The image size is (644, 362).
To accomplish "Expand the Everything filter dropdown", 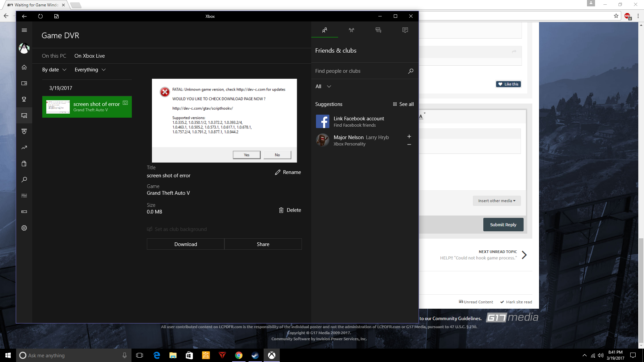I will [90, 70].
